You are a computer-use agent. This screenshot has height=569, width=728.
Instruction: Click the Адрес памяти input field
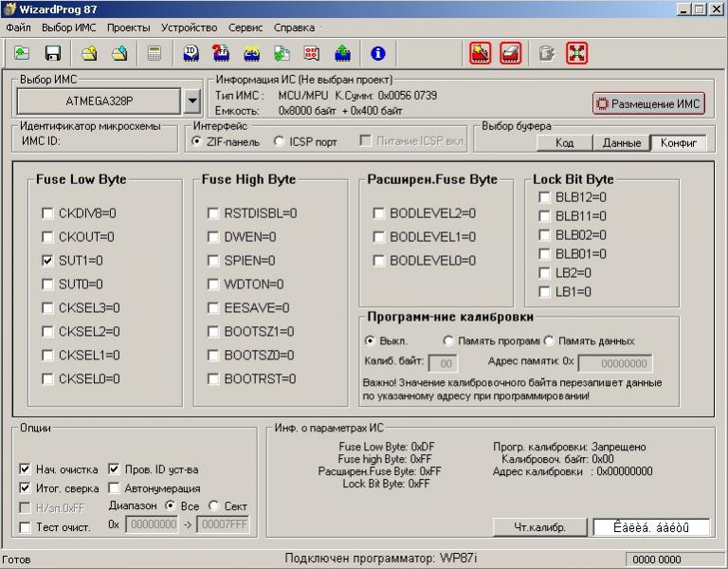tap(614, 363)
